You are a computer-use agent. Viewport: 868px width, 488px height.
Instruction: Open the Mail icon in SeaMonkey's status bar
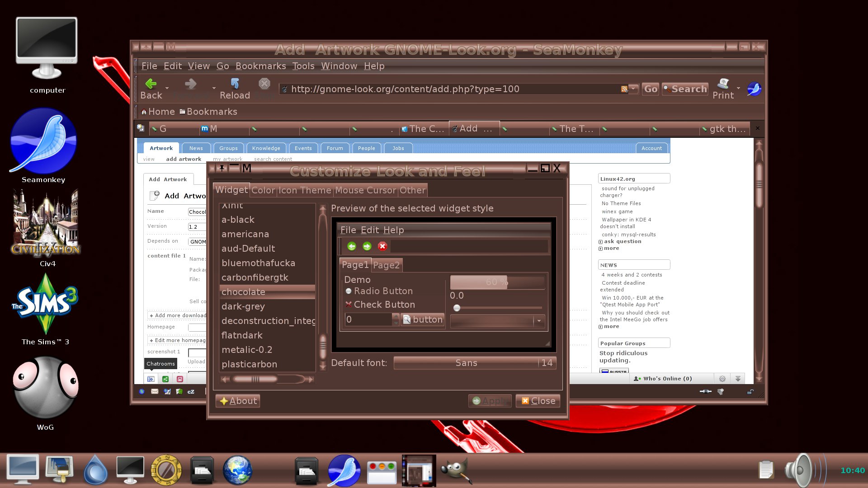155,392
